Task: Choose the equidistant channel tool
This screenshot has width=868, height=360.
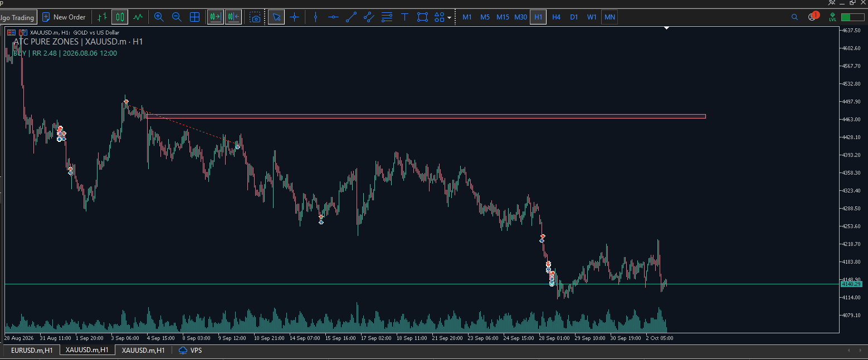Action: [369, 17]
